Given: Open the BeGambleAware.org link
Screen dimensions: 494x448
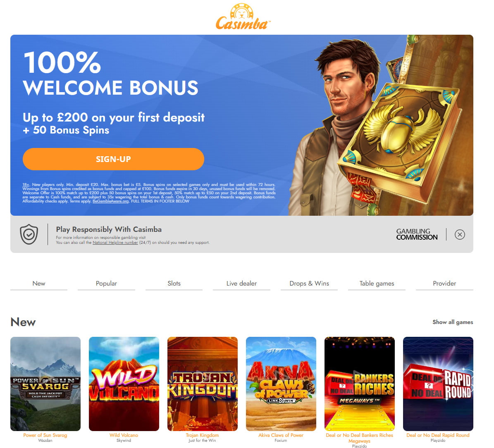Looking at the screenshot, I should click(111, 201).
